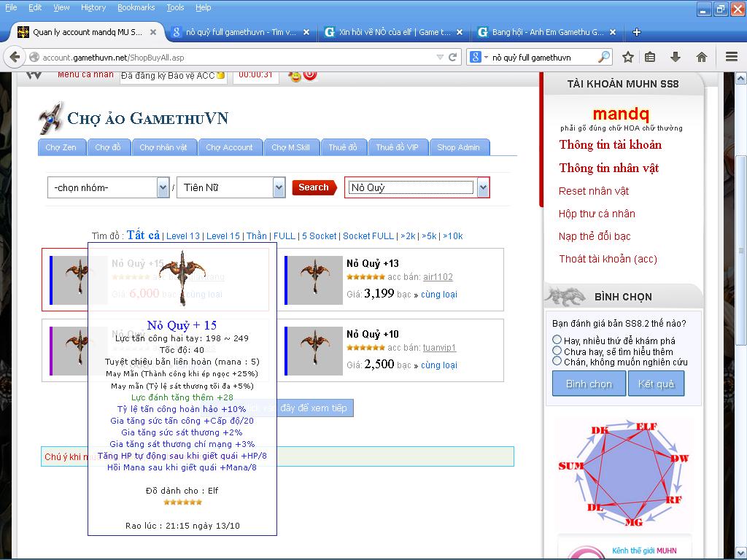Switch to the Shop Admin tab
Image resolution: width=747 pixels, height=560 pixels.
tap(459, 147)
